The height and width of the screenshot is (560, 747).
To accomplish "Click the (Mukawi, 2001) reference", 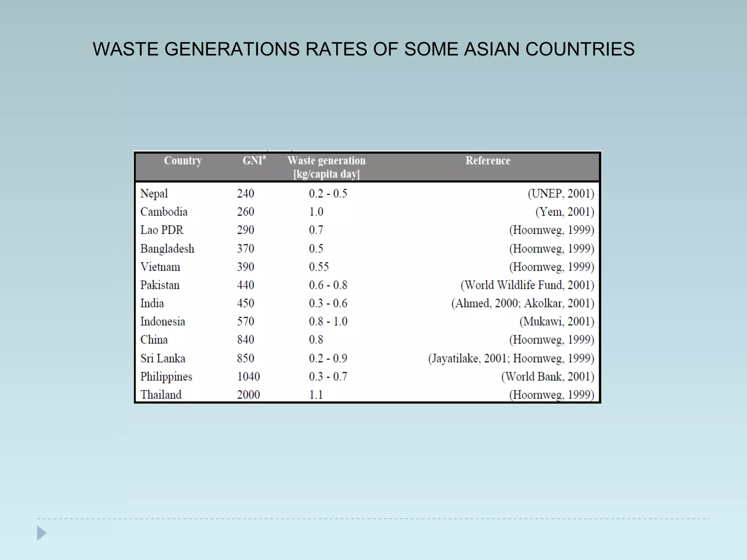I will 557,322.
